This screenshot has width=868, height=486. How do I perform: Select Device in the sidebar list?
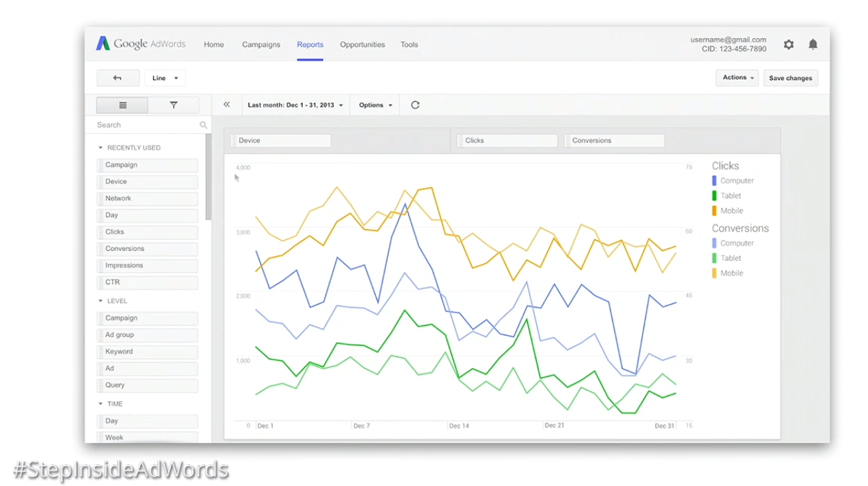coord(147,182)
